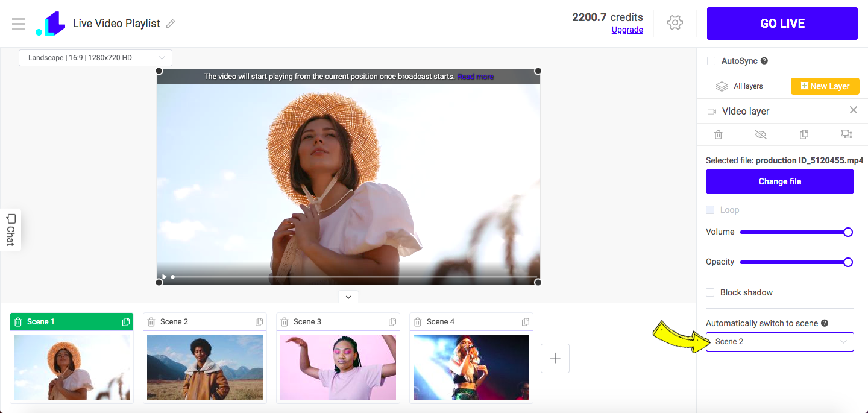Select the Scene 1 tab header
868x413 pixels.
[x=72, y=322]
